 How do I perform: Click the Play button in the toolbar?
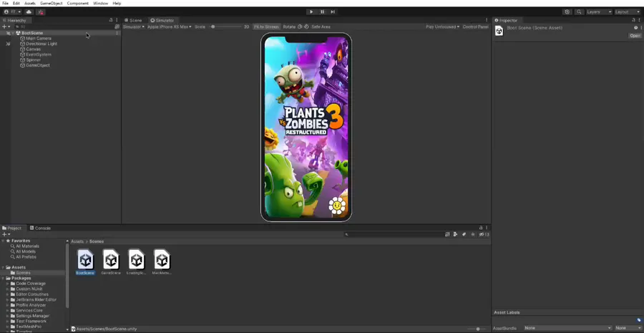pos(311,12)
